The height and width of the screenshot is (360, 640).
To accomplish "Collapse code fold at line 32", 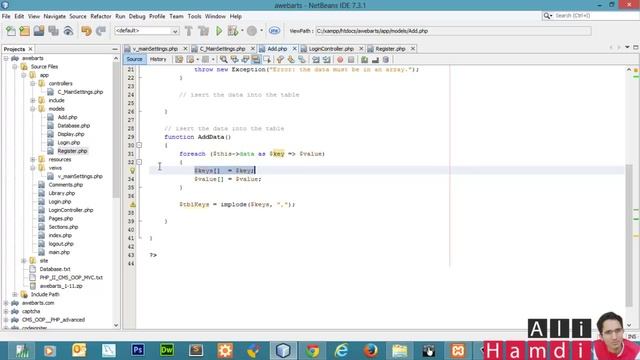I will click(139, 162).
